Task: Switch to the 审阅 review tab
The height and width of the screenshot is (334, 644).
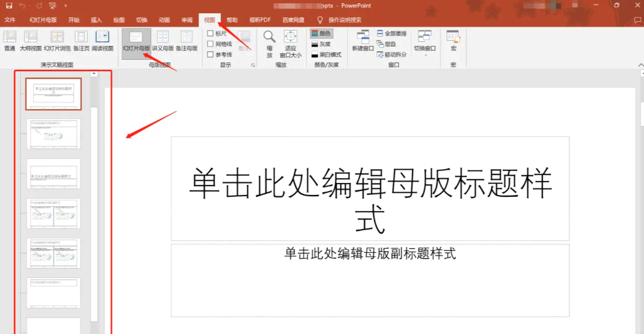Action: tap(187, 20)
